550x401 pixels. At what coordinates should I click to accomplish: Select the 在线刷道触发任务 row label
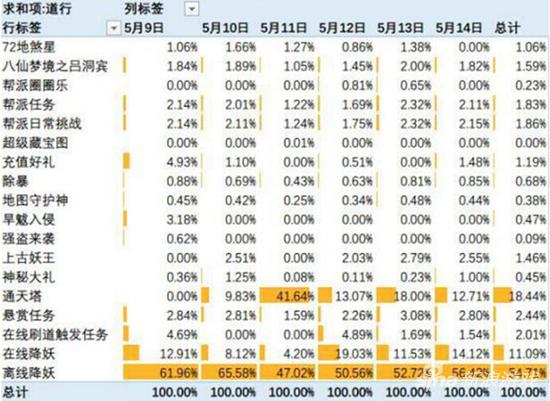[x=55, y=335]
